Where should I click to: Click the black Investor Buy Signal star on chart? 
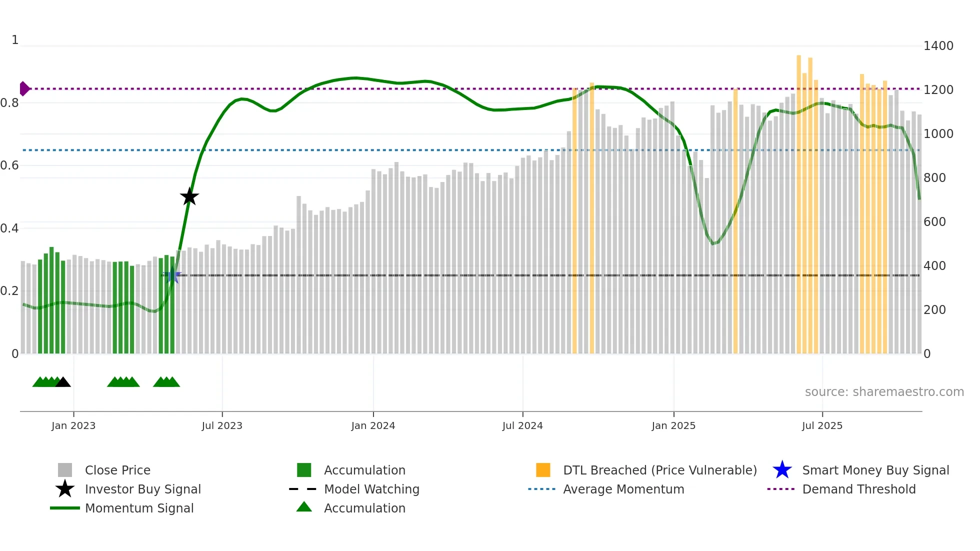pyautogui.click(x=189, y=196)
